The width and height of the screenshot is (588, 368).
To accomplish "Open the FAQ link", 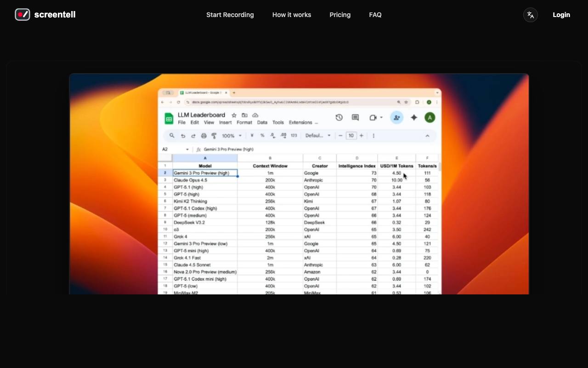I will (375, 15).
